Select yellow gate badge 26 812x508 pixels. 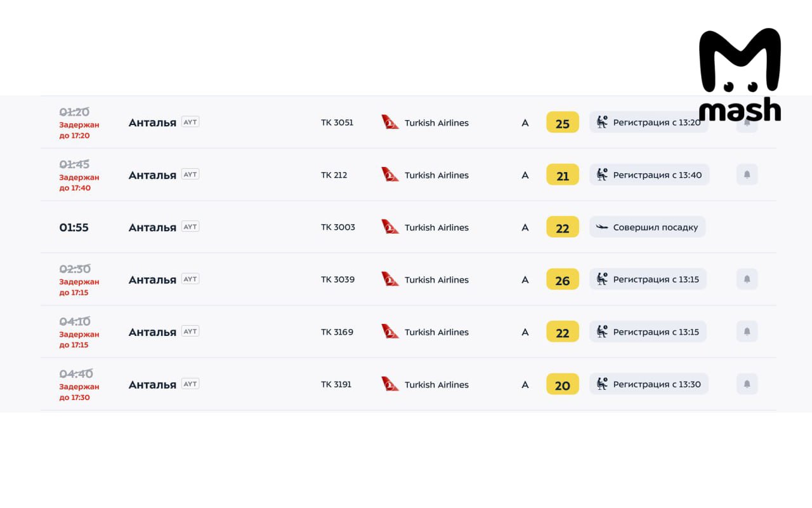pos(563,279)
